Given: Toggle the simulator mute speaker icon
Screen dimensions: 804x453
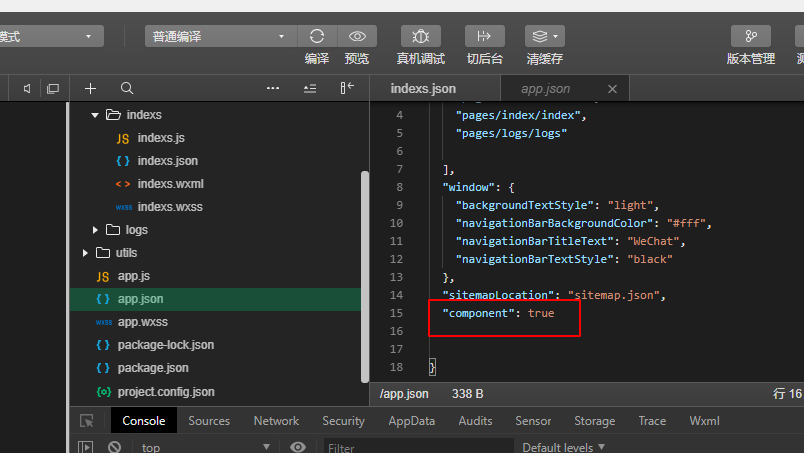Looking at the screenshot, I should 27,89.
